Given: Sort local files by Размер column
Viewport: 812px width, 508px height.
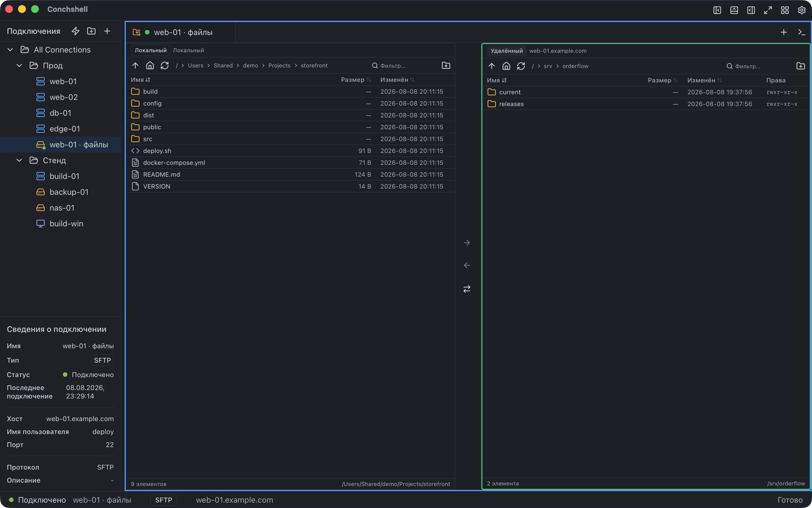Looking at the screenshot, I should (356, 80).
